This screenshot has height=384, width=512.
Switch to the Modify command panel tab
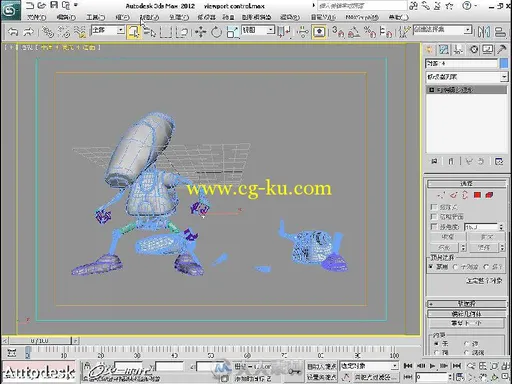[444, 50]
